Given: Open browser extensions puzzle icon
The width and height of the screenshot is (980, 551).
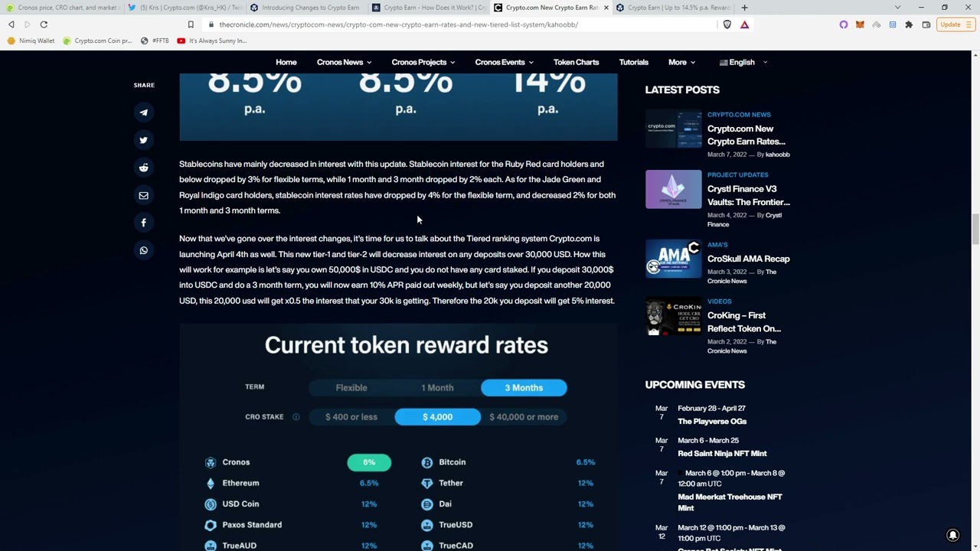Looking at the screenshot, I should 909,24.
